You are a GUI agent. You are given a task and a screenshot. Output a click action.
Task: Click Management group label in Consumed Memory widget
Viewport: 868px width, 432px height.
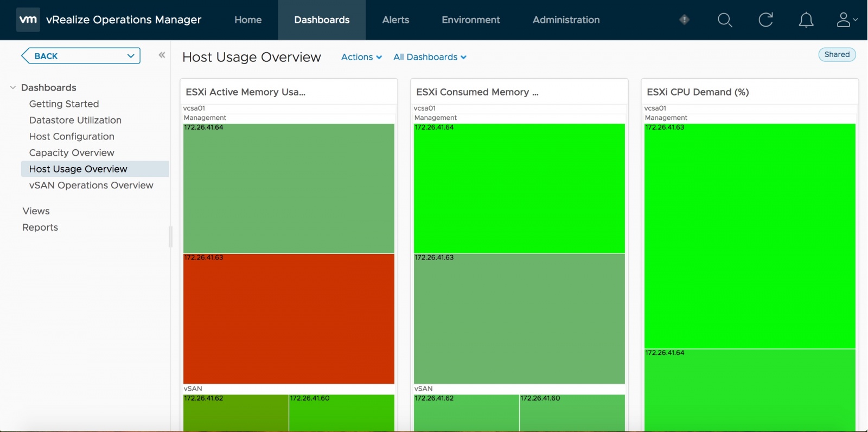point(436,118)
